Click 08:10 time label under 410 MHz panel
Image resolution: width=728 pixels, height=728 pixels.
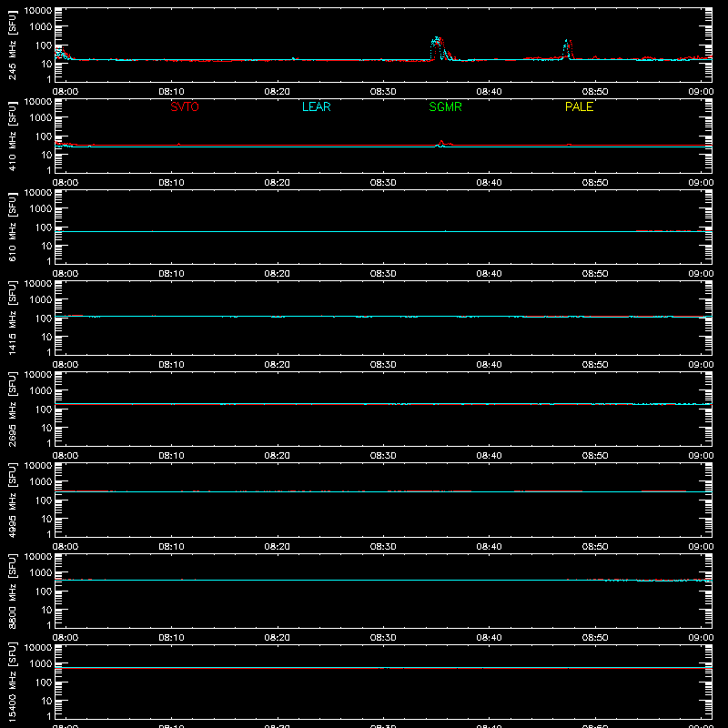171,183
